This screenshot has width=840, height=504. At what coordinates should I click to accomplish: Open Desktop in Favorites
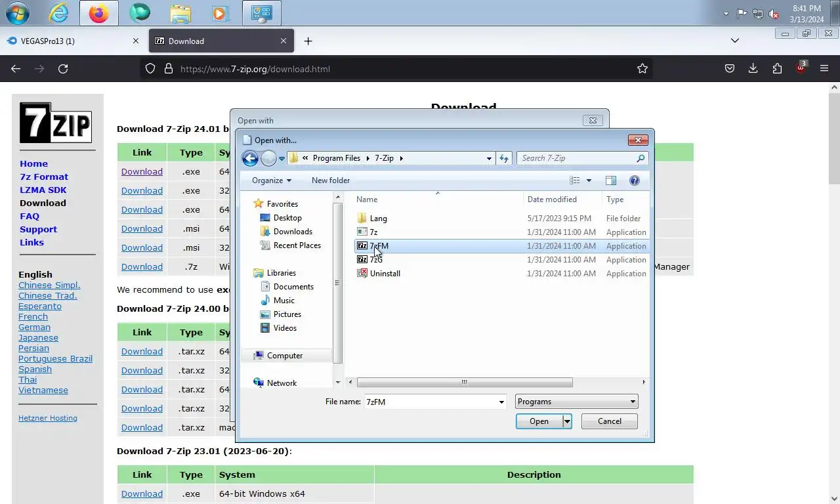click(287, 218)
